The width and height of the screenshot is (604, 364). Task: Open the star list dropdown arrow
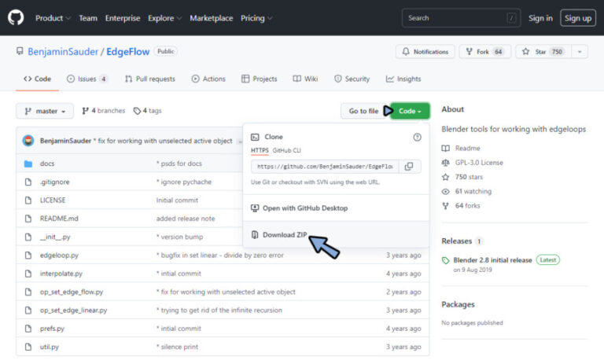[580, 52]
